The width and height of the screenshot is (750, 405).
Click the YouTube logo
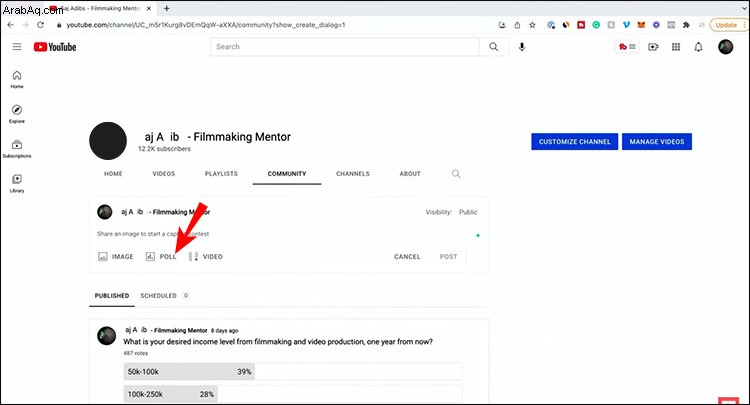(x=55, y=47)
